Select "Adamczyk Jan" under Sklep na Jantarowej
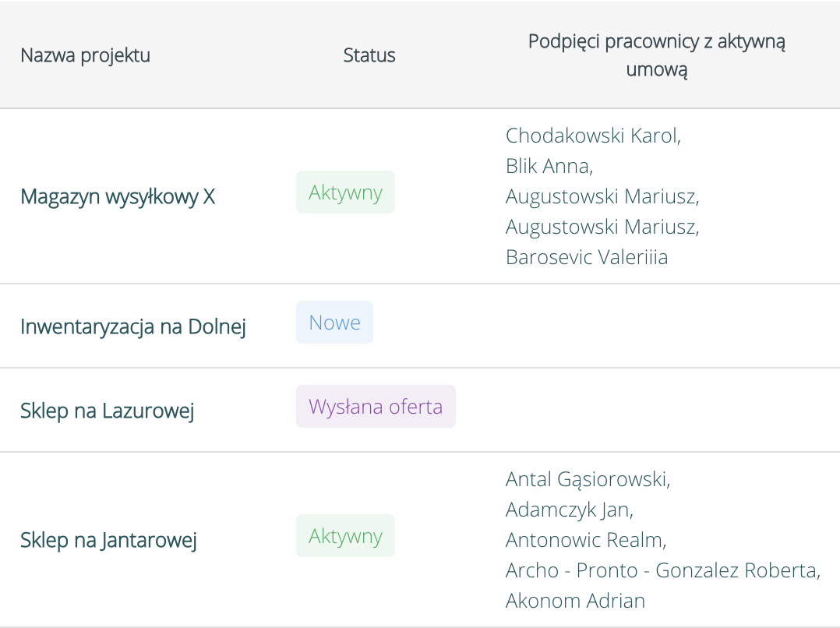This screenshot has width=840, height=628. click(x=568, y=509)
